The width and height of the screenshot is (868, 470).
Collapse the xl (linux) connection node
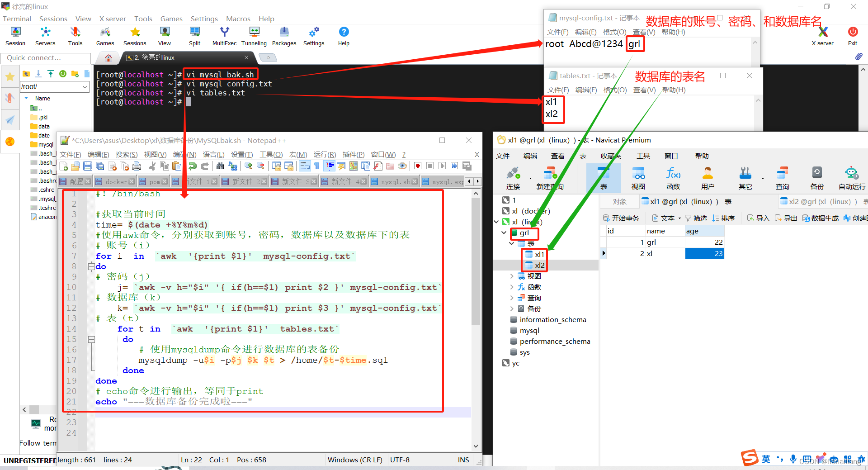coord(496,222)
